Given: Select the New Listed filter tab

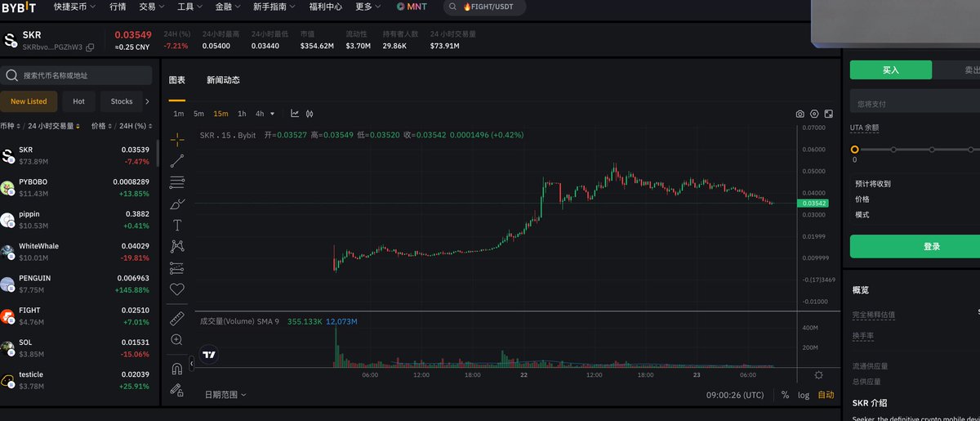Looking at the screenshot, I should 29,101.
